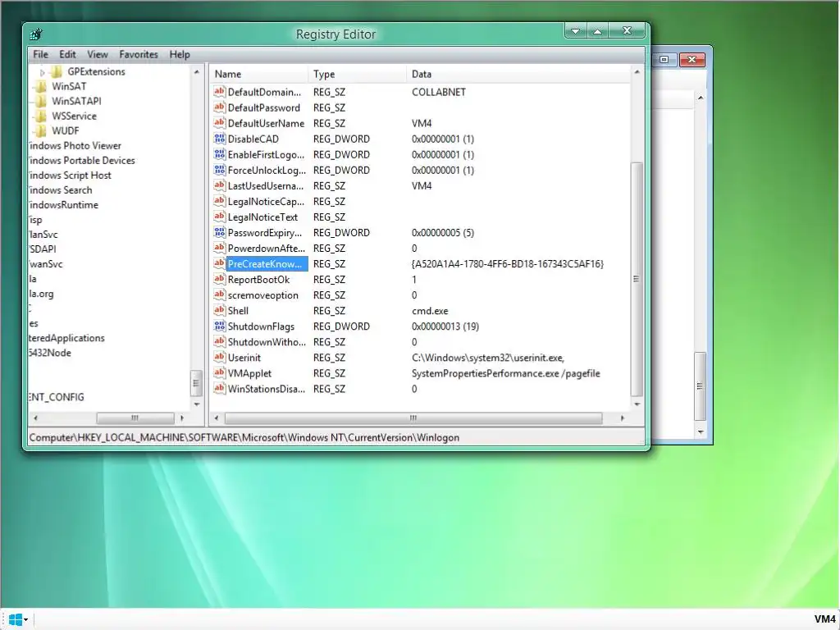Click the DisableCAD DWORD value icon
Screen dimensions: 840x630
219,138
